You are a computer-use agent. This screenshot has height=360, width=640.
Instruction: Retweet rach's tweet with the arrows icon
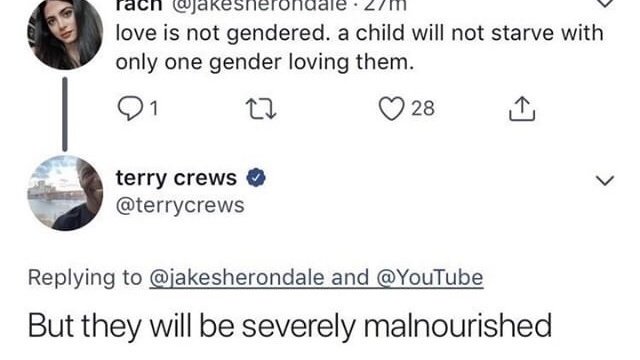coord(262,109)
